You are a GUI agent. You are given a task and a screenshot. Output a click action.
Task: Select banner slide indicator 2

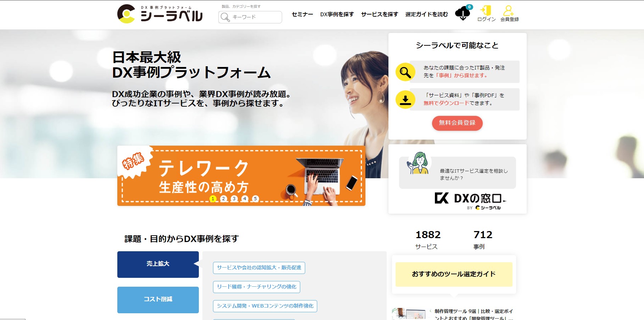223,199
